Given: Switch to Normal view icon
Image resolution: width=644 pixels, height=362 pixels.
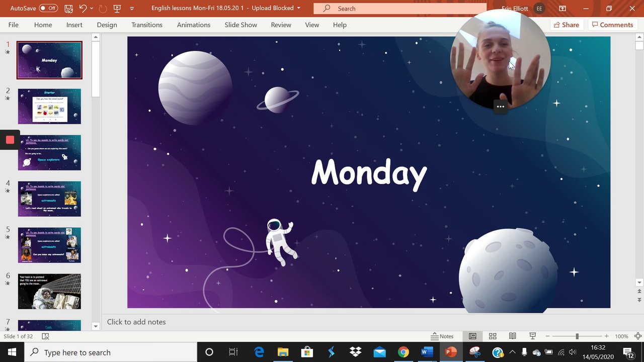Looking at the screenshot, I should point(472,336).
